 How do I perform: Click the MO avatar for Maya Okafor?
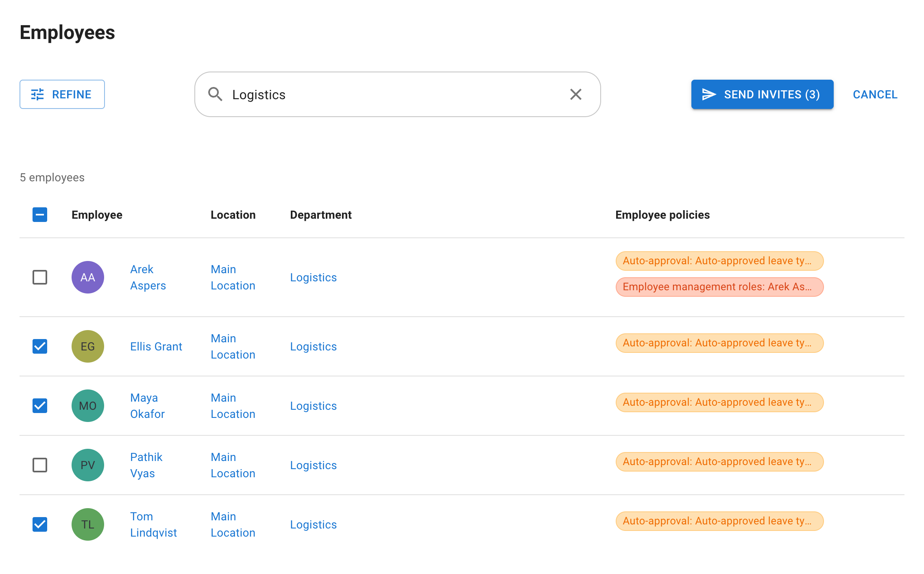click(88, 406)
